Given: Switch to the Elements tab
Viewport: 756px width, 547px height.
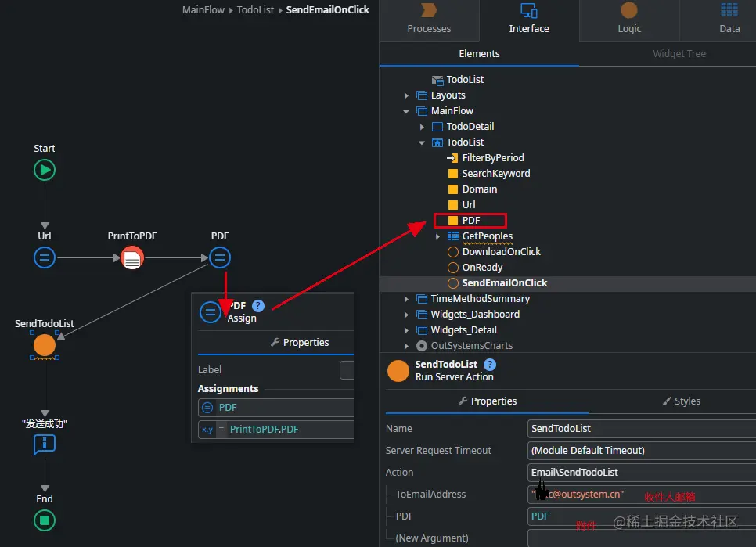Looking at the screenshot, I should (479, 54).
